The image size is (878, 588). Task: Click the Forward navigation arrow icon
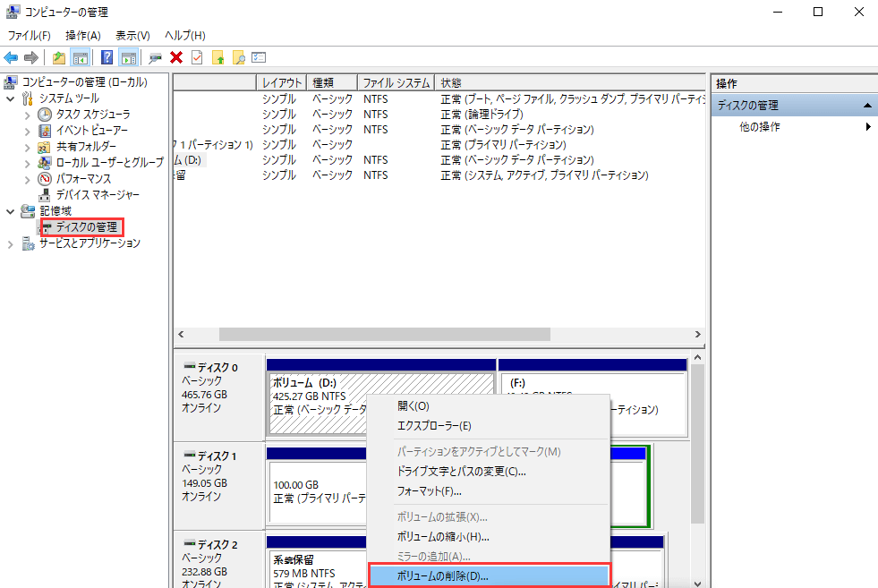coord(30,57)
